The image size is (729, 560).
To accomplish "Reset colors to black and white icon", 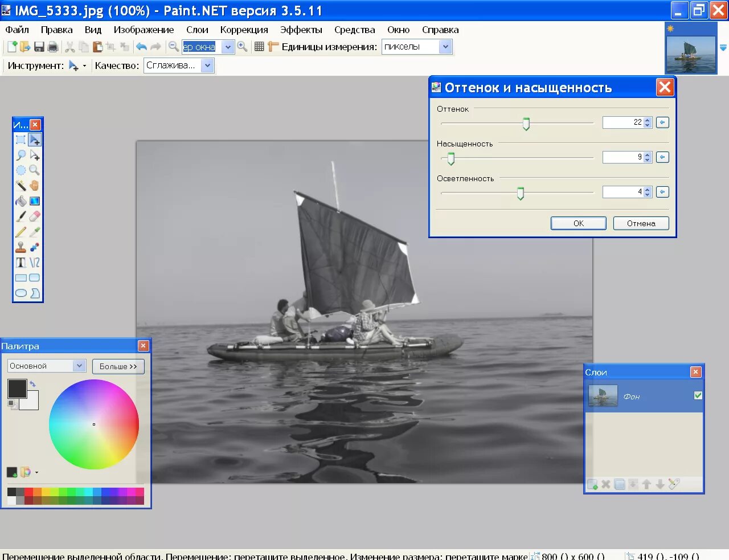I will (12, 404).
